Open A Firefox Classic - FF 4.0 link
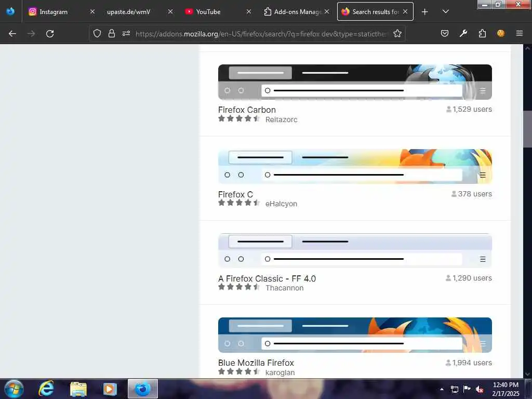The width and height of the screenshot is (532, 399). 267,278
